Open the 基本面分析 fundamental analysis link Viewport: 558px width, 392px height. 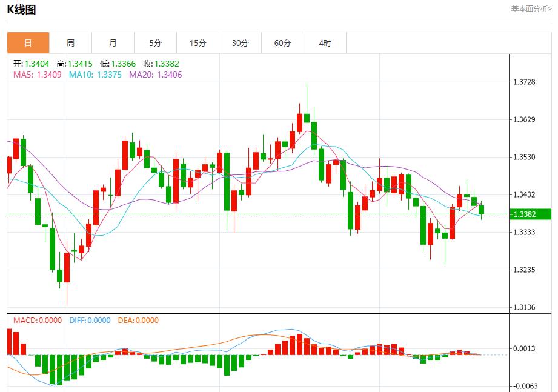click(x=530, y=7)
